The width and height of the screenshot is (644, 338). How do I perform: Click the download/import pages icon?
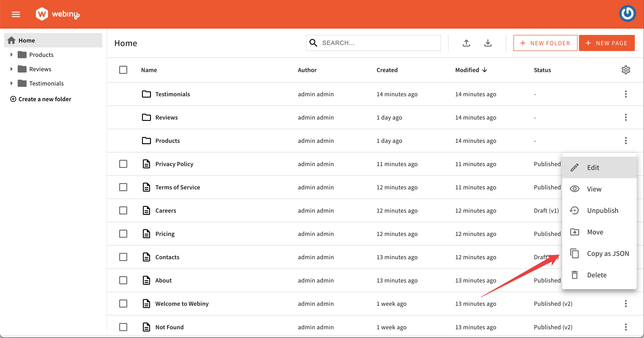coord(487,43)
